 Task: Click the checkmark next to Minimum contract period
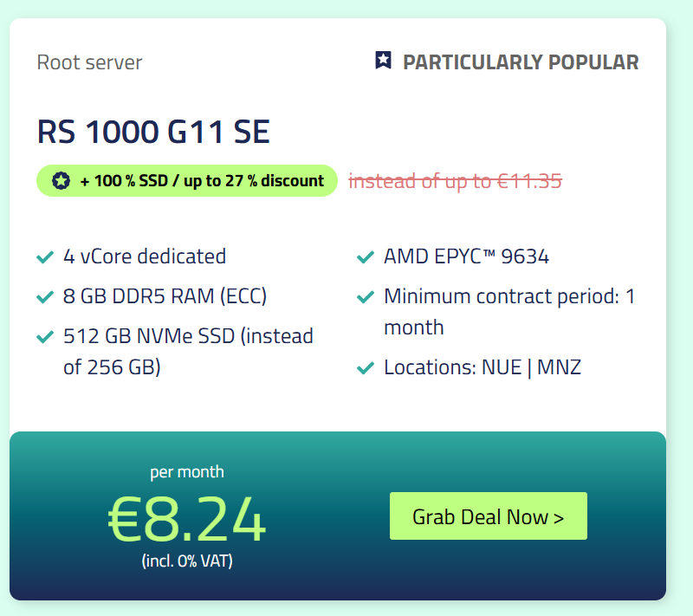point(366,296)
